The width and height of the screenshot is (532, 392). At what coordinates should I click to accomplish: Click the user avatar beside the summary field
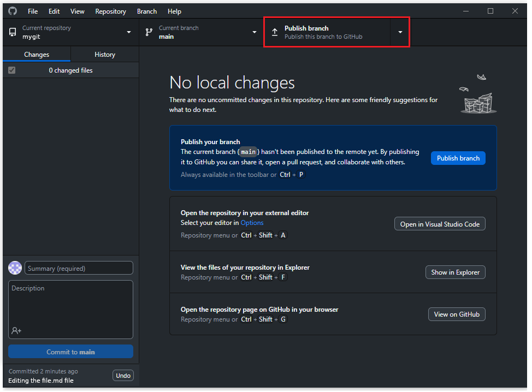pos(15,268)
